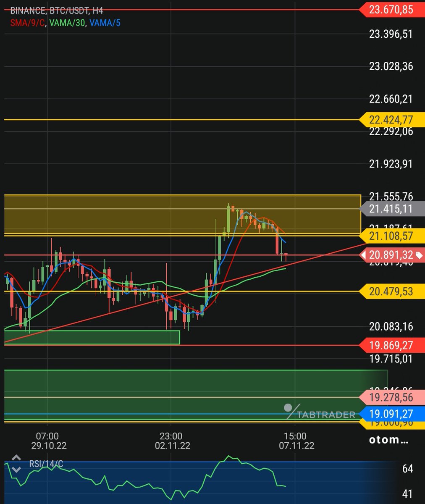Click the 22.660,21 price axis label
The height and width of the screenshot is (504, 425).
[391, 99]
